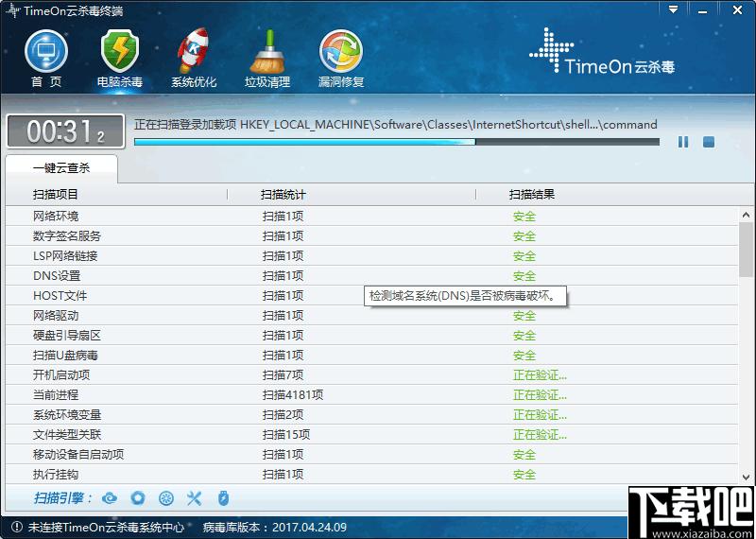Click the 未连接TimeOn云杀毒系统中心 status text
Screen dimensions: 756x539
pos(106,527)
